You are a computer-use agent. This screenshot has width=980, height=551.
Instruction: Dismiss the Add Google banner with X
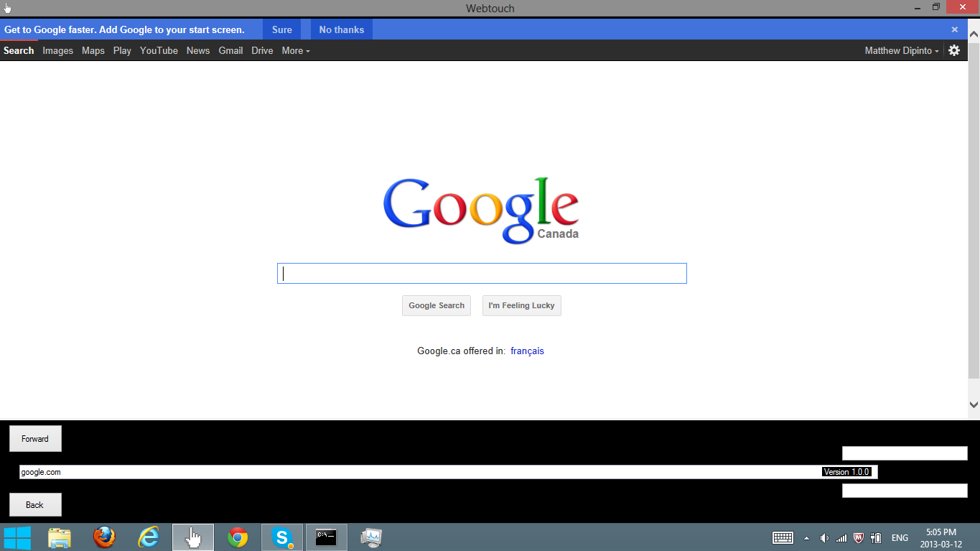point(955,29)
